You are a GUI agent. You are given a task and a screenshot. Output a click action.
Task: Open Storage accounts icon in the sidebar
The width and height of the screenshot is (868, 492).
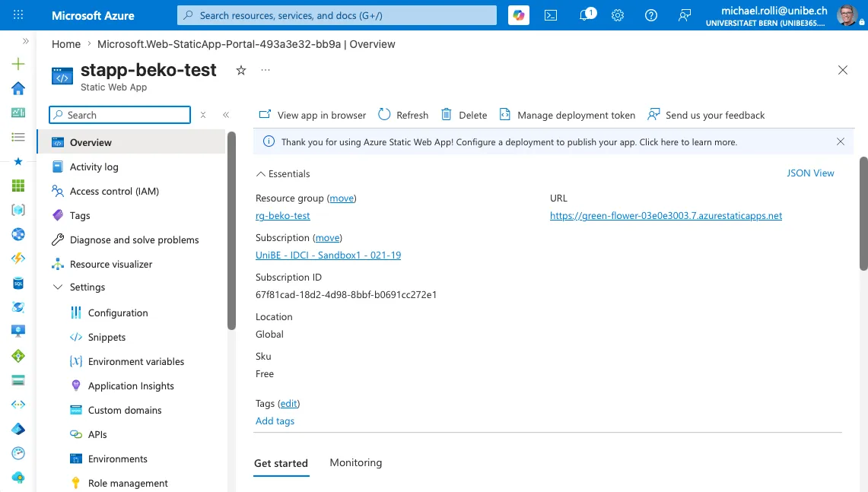click(x=18, y=380)
